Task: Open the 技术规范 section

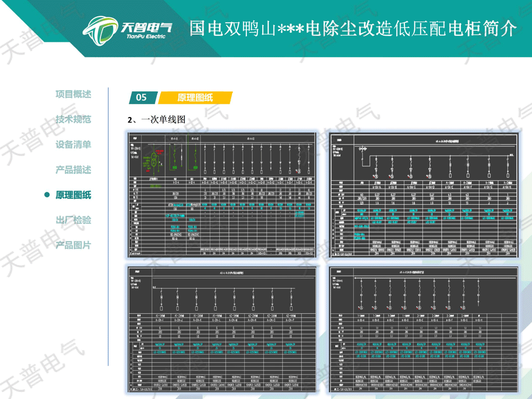Action: 73,119
